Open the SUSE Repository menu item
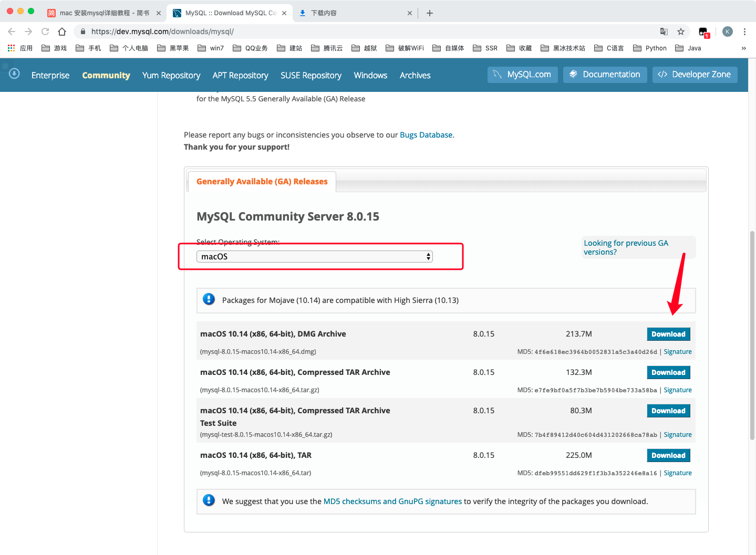 pos(311,75)
